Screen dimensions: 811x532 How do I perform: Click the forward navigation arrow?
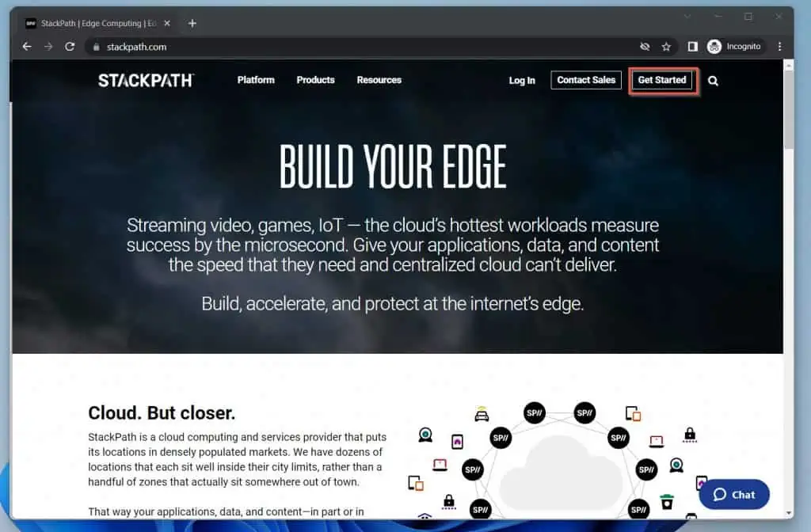click(x=49, y=46)
